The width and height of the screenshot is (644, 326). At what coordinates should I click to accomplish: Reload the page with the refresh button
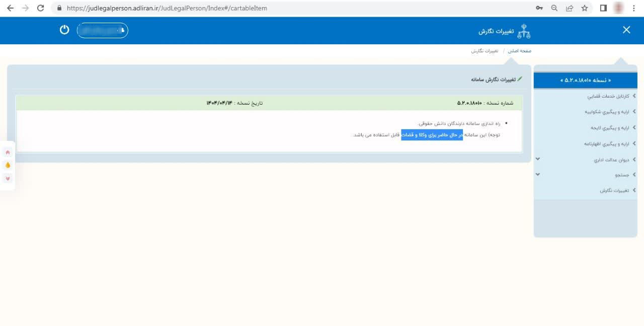tap(41, 8)
